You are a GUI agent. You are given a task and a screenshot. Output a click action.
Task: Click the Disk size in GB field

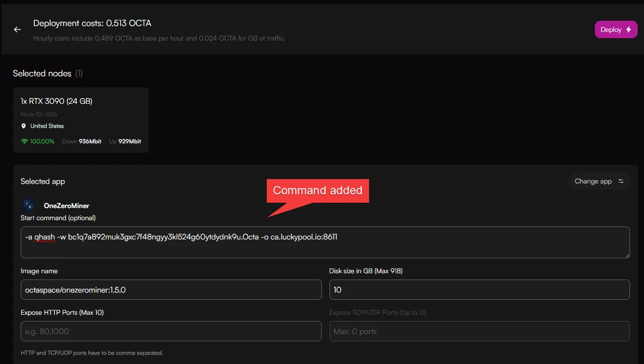click(480, 290)
